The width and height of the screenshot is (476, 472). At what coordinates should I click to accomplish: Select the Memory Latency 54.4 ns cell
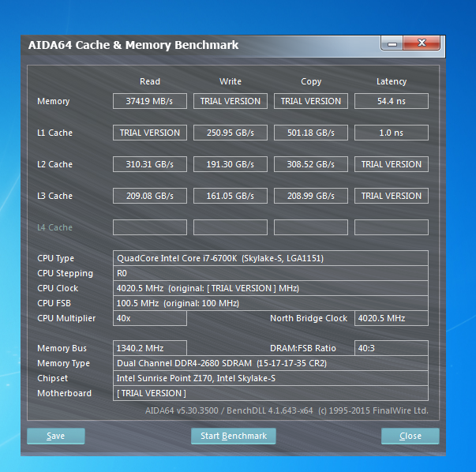tap(392, 101)
